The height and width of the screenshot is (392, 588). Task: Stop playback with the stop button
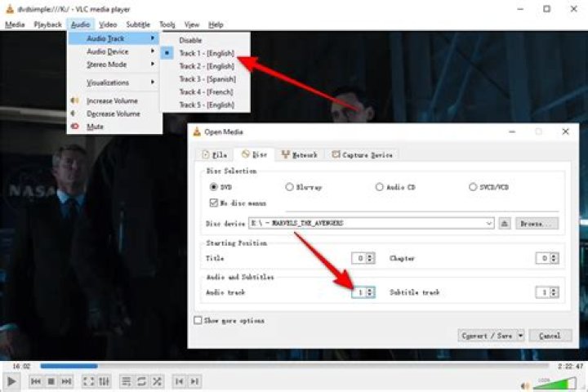[51, 381]
